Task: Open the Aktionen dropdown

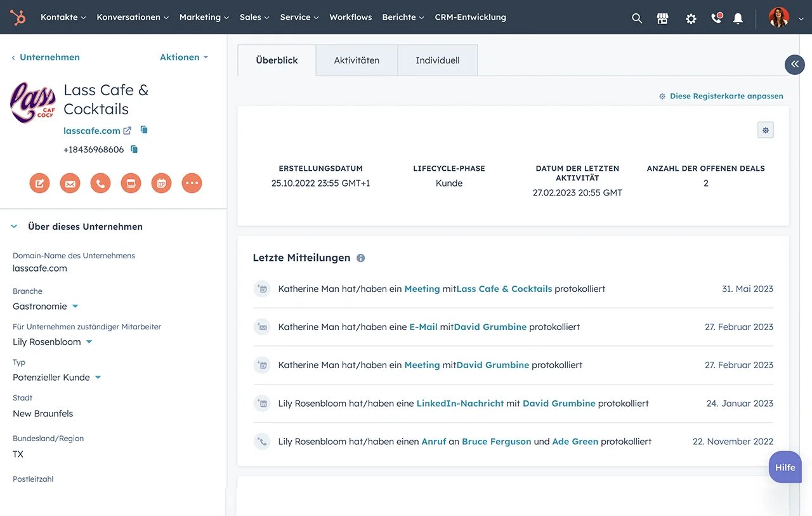Action: [x=183, y=56]
